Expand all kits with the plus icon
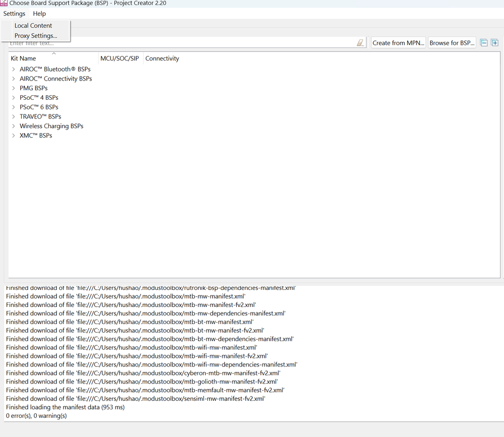This screenshot has width=504, height=437. pyautogui.click(x=494, y=42)
